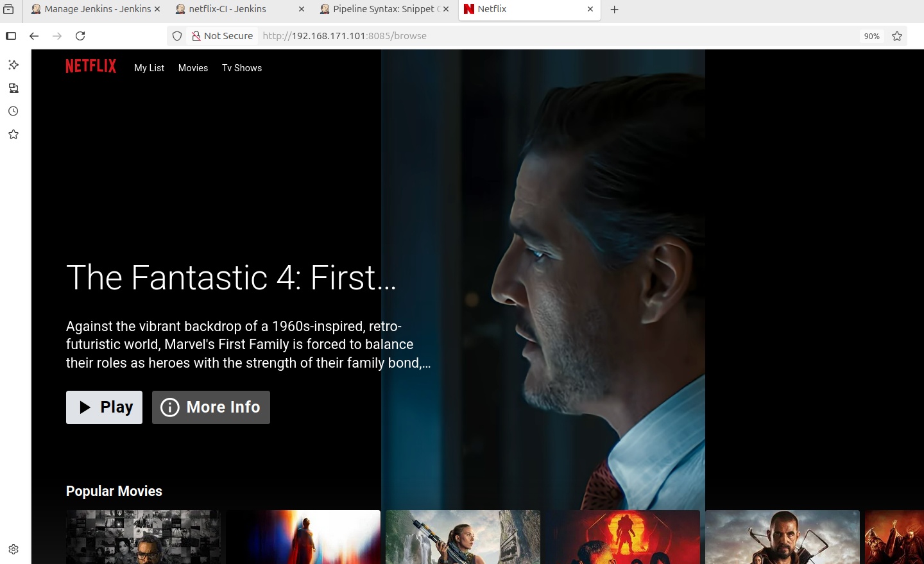Reload the current page

click(80, 36)
